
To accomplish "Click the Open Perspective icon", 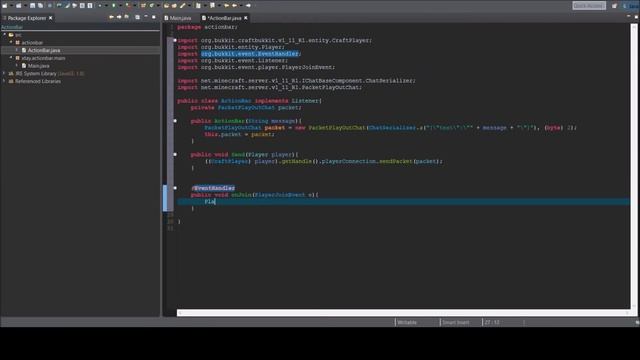I will tap(614, 5).
